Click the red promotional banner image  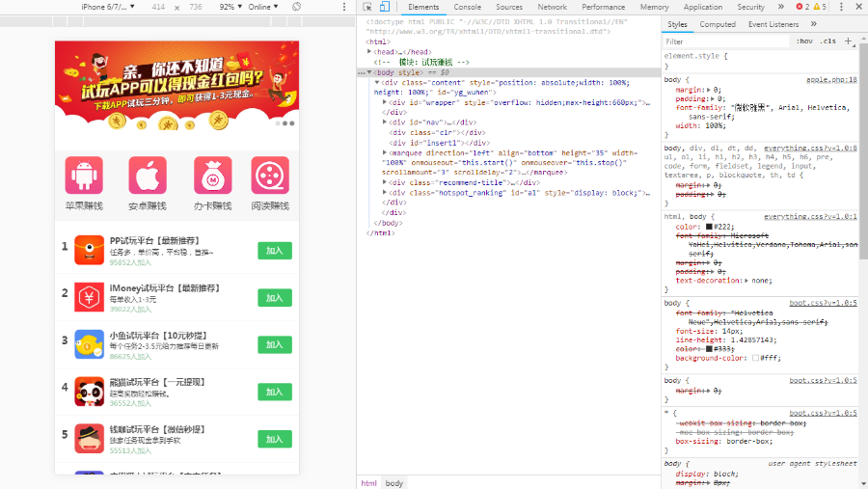(x=177, y=86)
